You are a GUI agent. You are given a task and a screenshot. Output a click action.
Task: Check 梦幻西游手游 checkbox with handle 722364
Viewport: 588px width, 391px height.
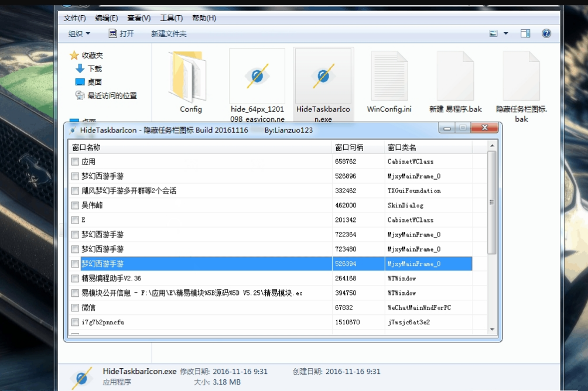coord(75,235)
